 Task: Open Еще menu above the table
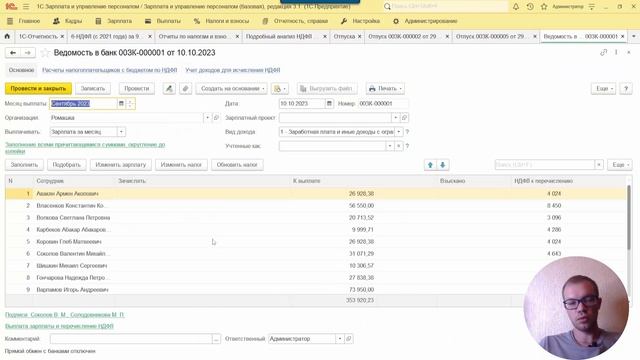click(620, 165)
